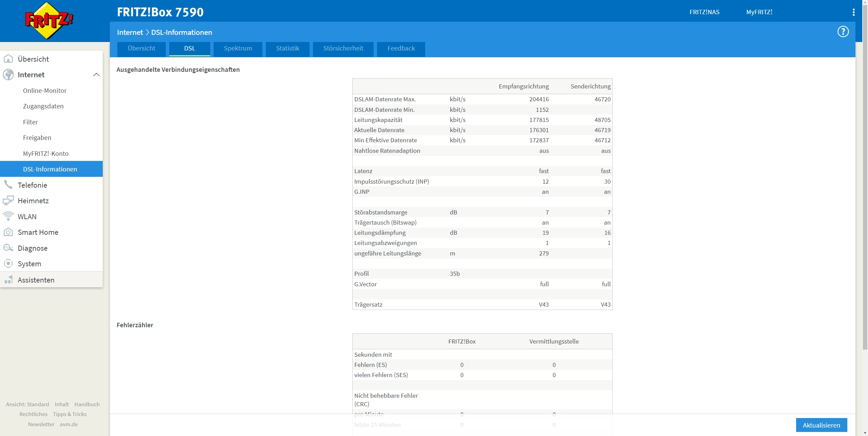
Task: Click the Smart Home icon
Action: click(8, 232)
